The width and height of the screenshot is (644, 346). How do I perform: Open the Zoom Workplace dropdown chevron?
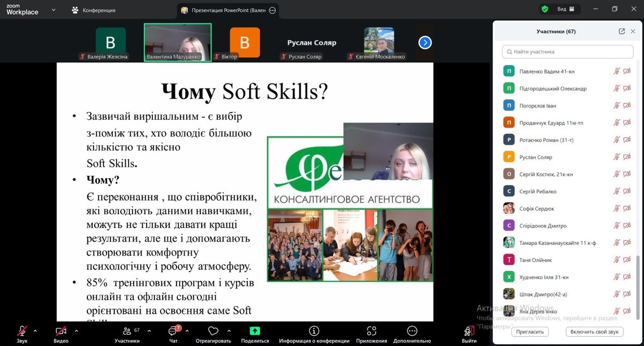click(53, 10)
